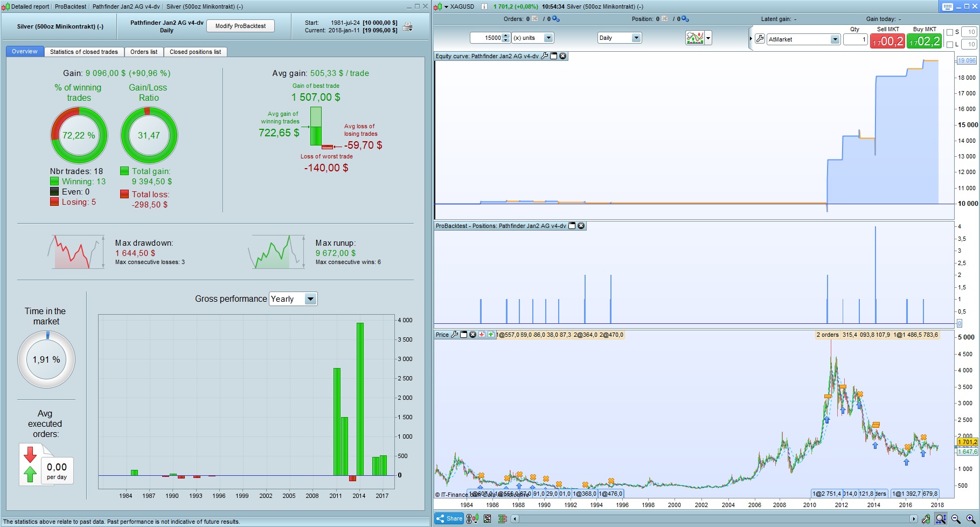Click the S stop value field

click(x=969, y=32)
